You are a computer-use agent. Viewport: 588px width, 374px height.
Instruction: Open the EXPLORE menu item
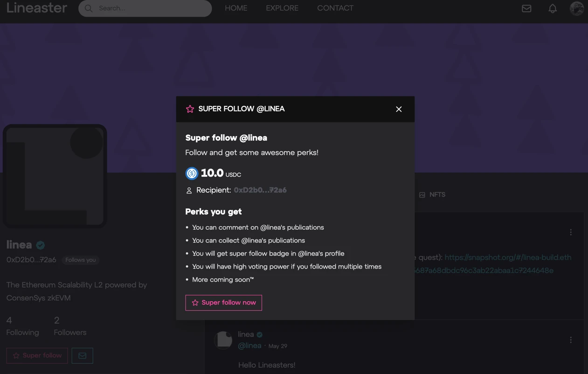282,8
